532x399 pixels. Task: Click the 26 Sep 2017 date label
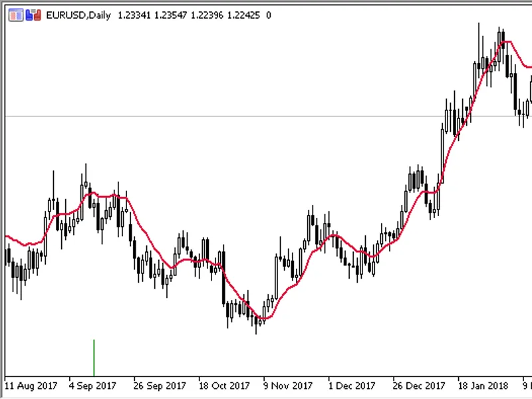(160, 386)
